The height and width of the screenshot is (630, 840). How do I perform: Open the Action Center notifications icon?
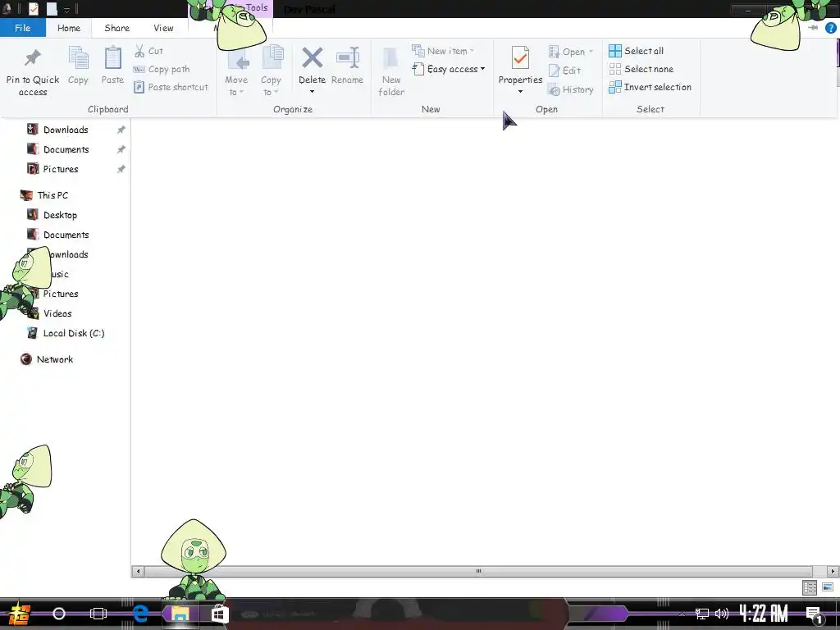click(x=815, y=614)
